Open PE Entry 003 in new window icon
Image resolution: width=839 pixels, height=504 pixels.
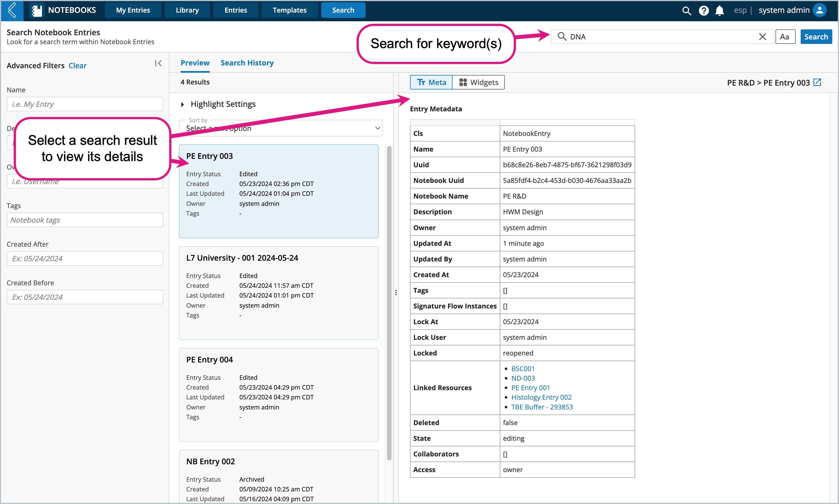[x=817, y=82]
